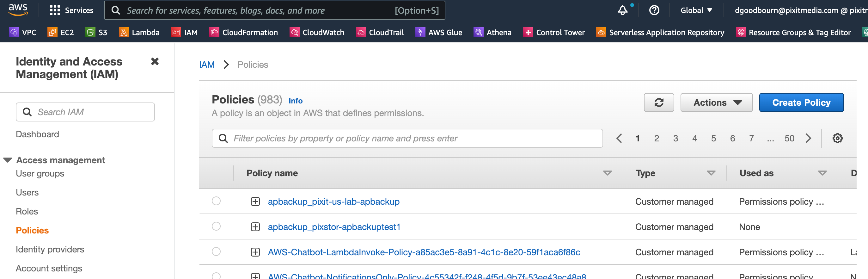Click the AWS logo home icon

[18, 10]
